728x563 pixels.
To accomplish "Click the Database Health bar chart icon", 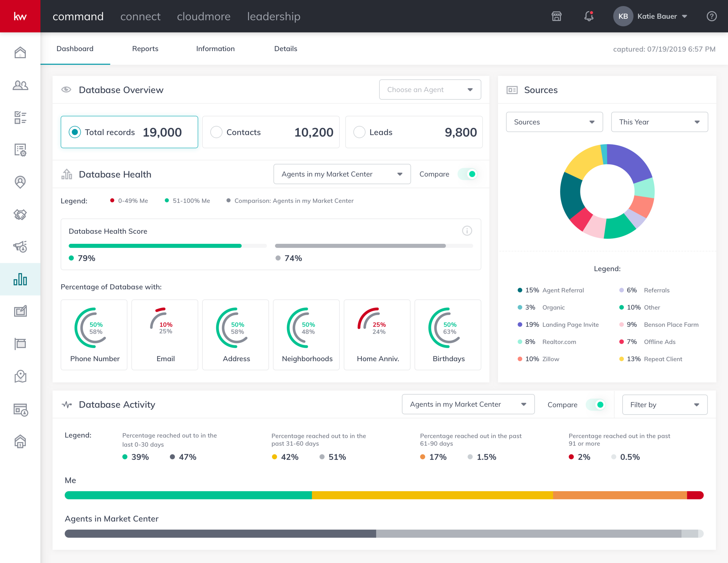I will click(x=67, y=175).
